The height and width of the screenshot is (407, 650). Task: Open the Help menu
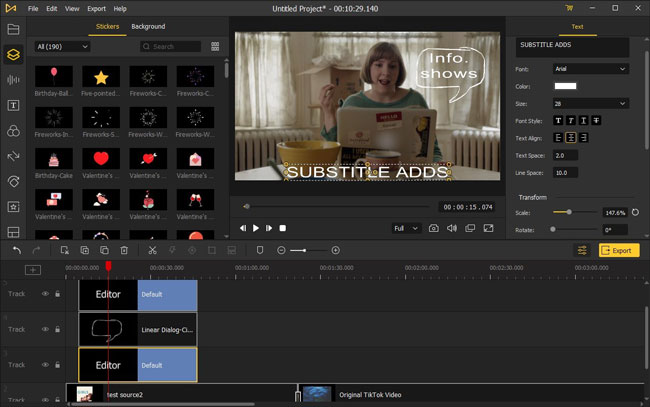pyautogui.click(x=120, y=8)
